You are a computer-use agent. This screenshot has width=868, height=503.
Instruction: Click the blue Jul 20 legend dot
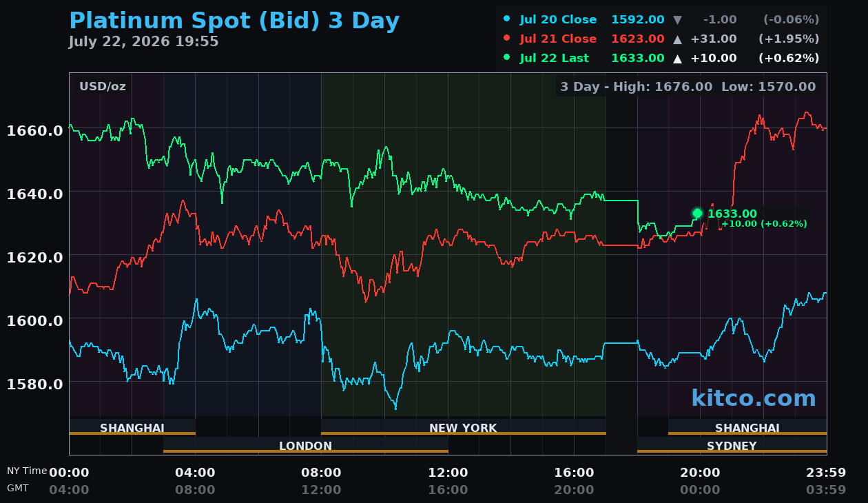coord(507,19)
